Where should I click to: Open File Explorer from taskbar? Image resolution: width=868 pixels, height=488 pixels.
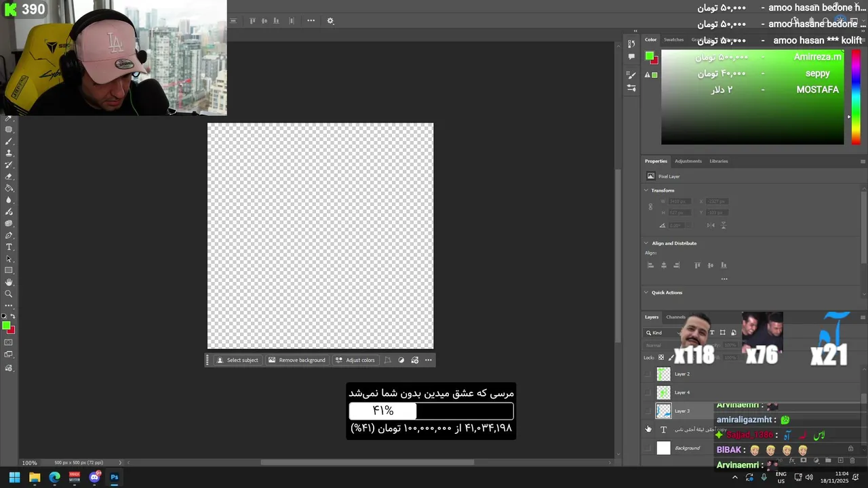[35, 477]
